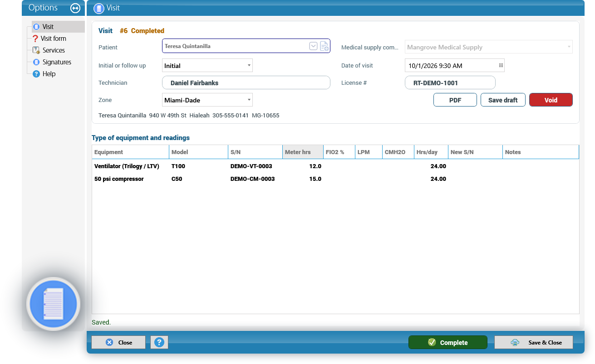Click serial number DEMO-VT-0003
This screenshot has width=595, height=364.
click(x=251, y=166)
